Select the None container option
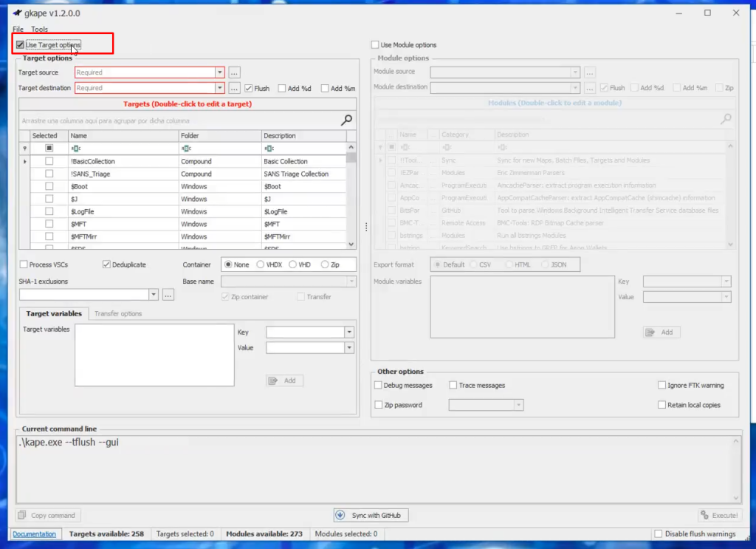Viewport: 756px width, 549px height. click(229, 265)
